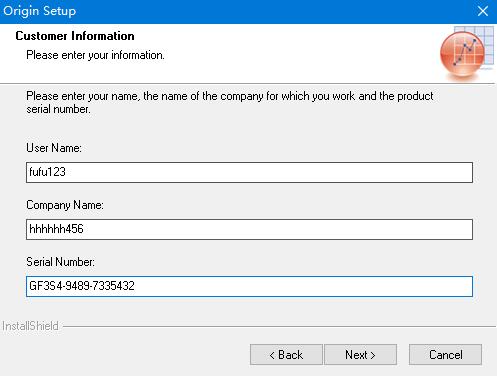Viewport: 497px width, 376px height.
Task: Click the Serial Number label
Action: (x=60, y=262)
